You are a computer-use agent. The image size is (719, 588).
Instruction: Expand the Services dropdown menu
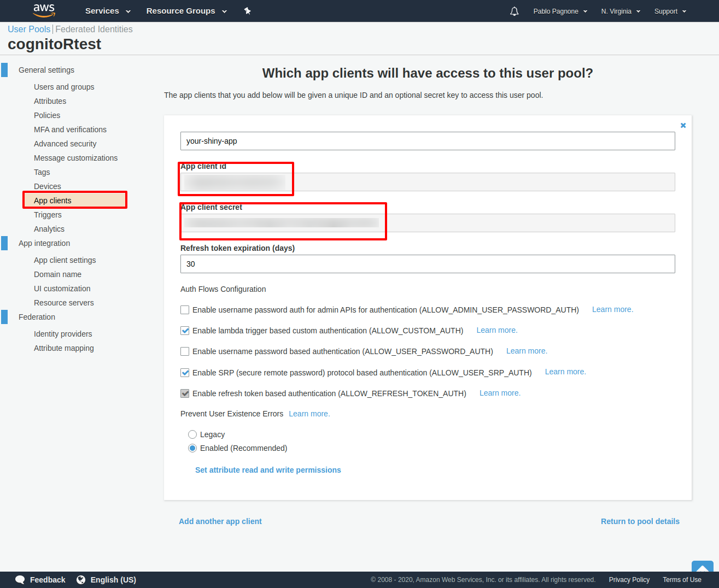(x=108, y=11)
